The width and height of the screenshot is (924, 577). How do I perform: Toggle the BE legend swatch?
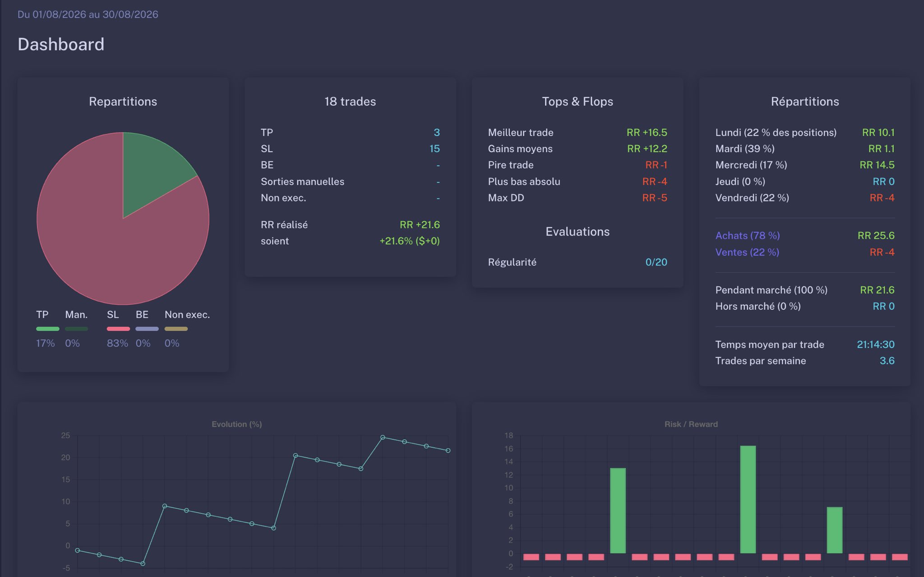click(x=147, y=329)
